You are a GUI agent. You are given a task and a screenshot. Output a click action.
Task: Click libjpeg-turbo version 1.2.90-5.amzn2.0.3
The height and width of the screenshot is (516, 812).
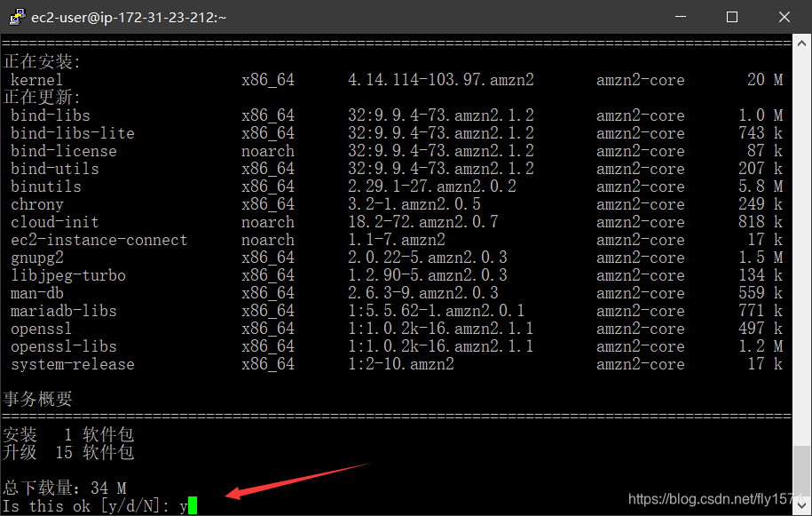click(427, 275)
